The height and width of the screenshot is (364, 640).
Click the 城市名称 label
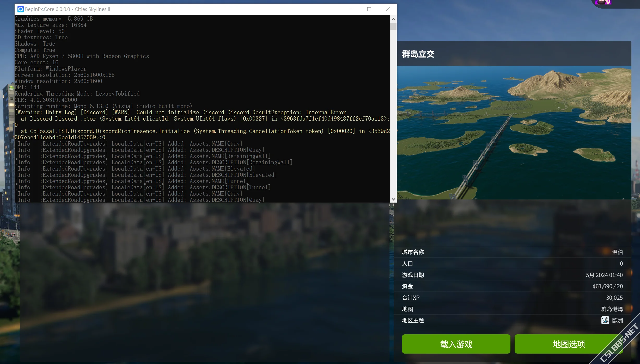point(413,252)
